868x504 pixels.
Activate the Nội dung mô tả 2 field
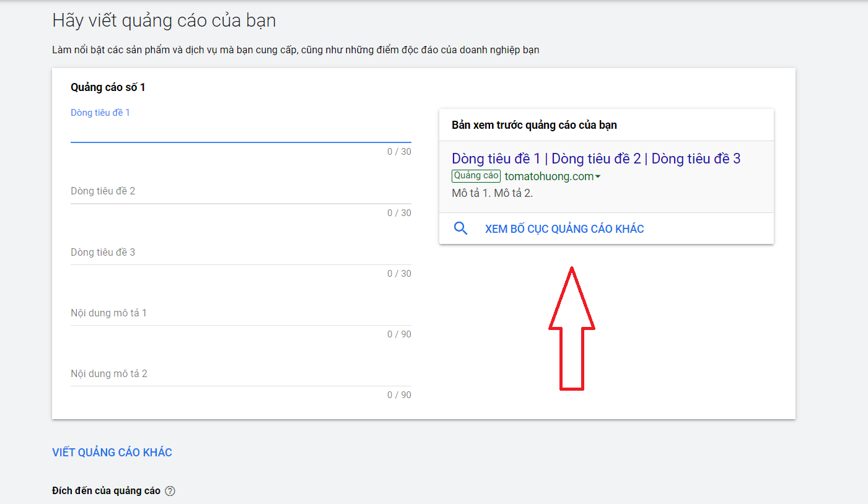[240, 374]
